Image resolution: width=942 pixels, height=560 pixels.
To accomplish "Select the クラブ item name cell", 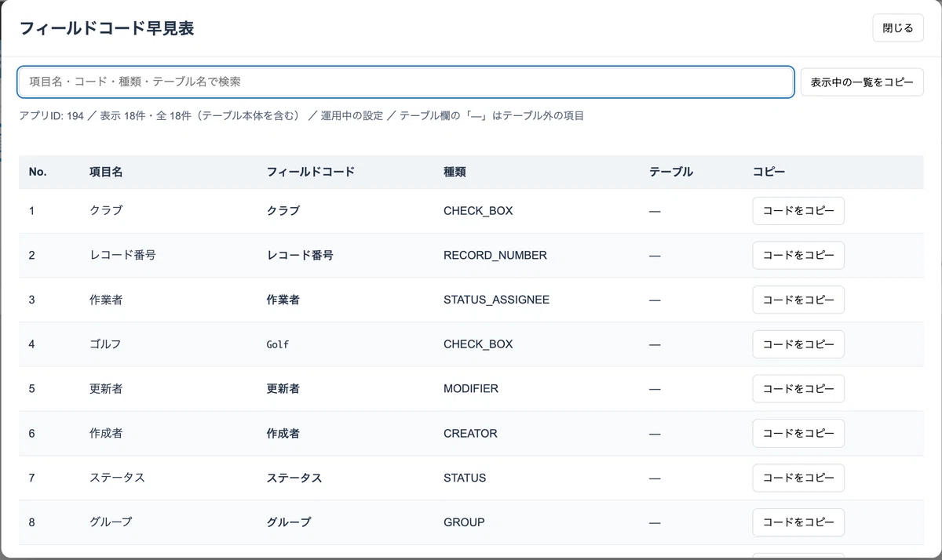I will point(106,211).
